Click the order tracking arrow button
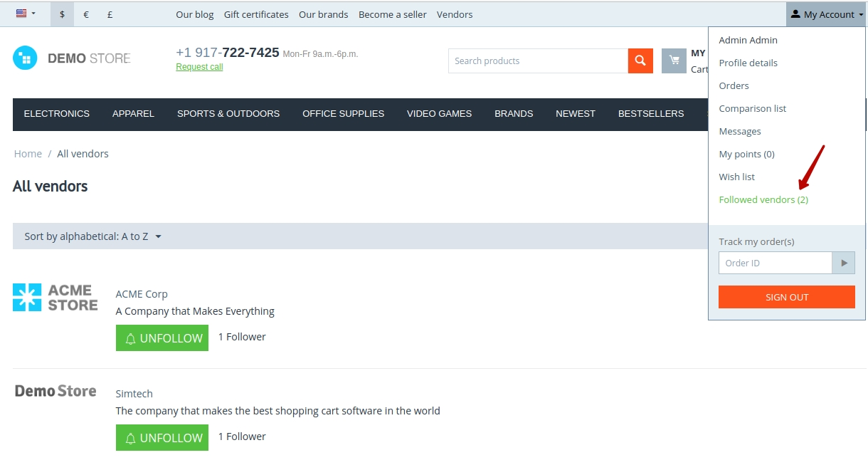868x465 pixels. coord(844,263)
